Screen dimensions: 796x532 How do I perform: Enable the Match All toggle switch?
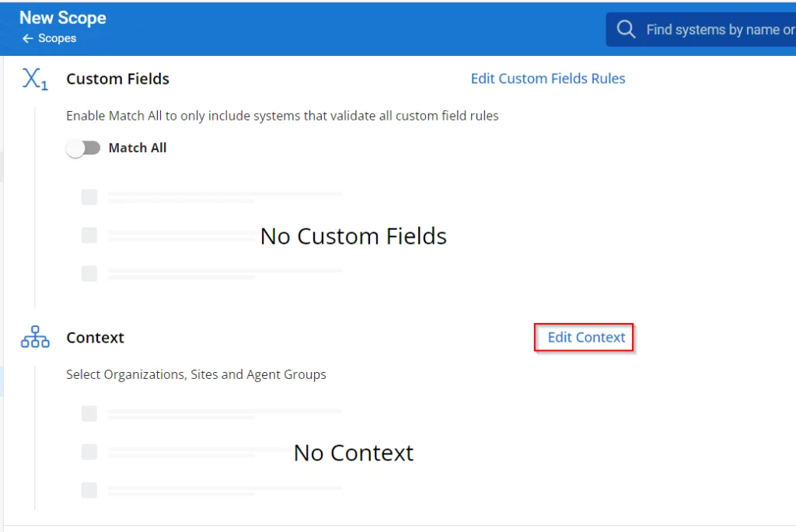click(83, 148)
